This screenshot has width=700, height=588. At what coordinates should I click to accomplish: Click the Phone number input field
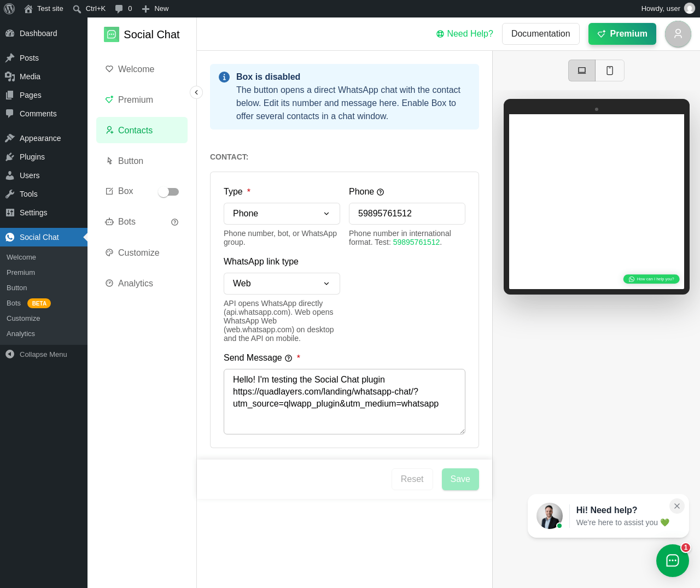pos(407,214)
